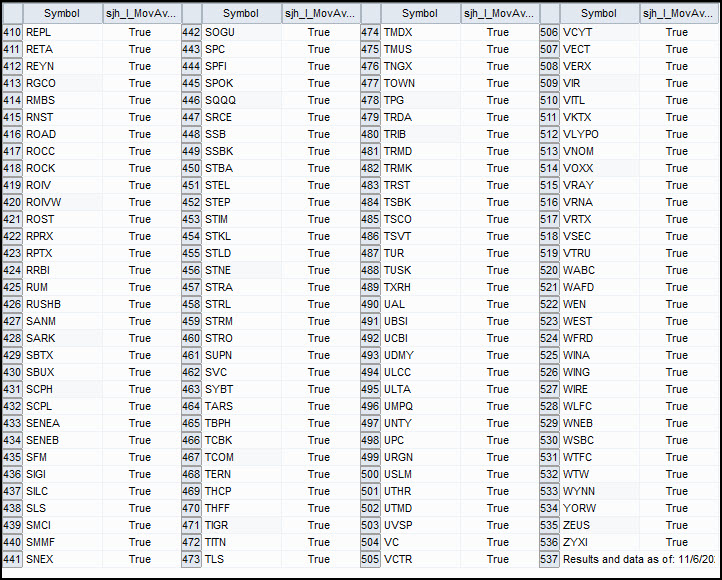Select the TOWN symbol cell
Image resolution: width=722 pixels, height=580 pixels.
pyautogui.click(x=421, y=83)
